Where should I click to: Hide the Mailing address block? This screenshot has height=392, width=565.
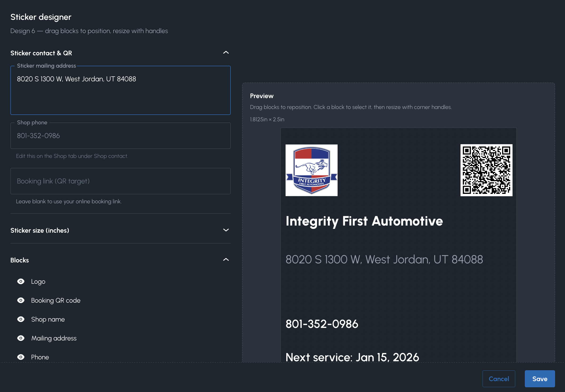[x=21, y=338]
